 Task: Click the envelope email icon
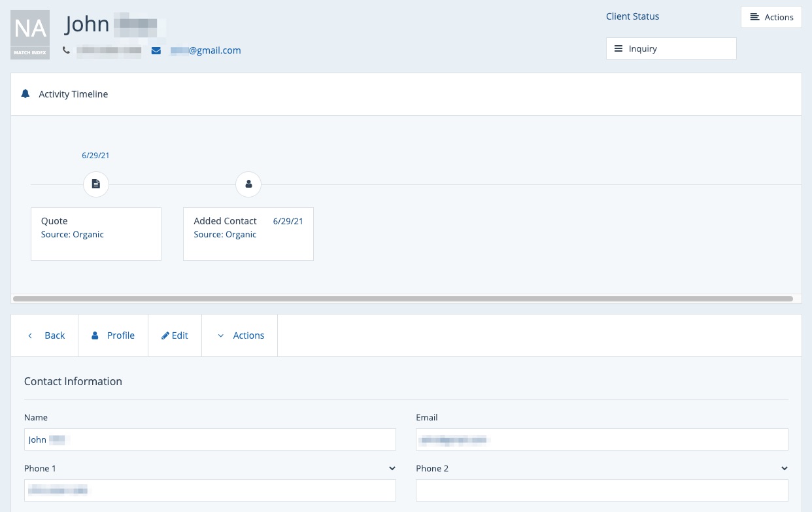(x=156, y=50)
